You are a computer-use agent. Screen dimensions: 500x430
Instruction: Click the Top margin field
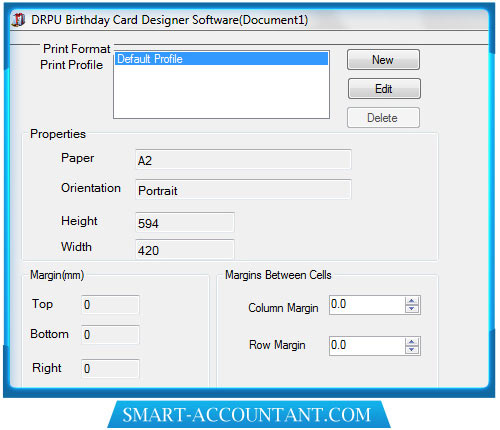pyautogui.click(x=110, y=305)
